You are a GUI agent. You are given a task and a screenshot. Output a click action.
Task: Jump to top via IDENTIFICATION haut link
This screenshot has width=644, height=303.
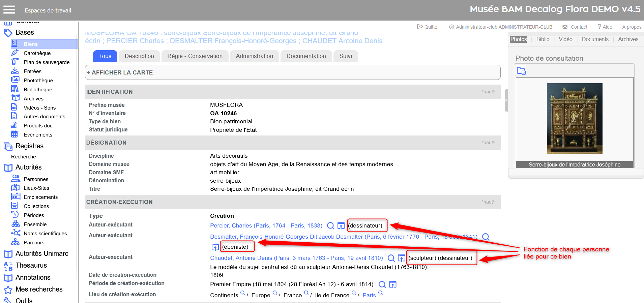coord(488,92)
